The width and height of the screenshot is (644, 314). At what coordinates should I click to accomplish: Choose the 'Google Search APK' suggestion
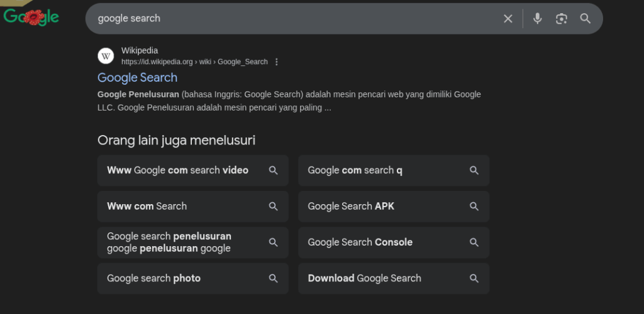(x=394, y=206)
